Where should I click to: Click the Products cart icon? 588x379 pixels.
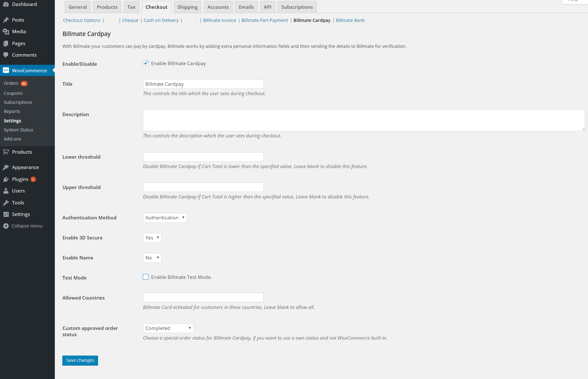(6, 152)
